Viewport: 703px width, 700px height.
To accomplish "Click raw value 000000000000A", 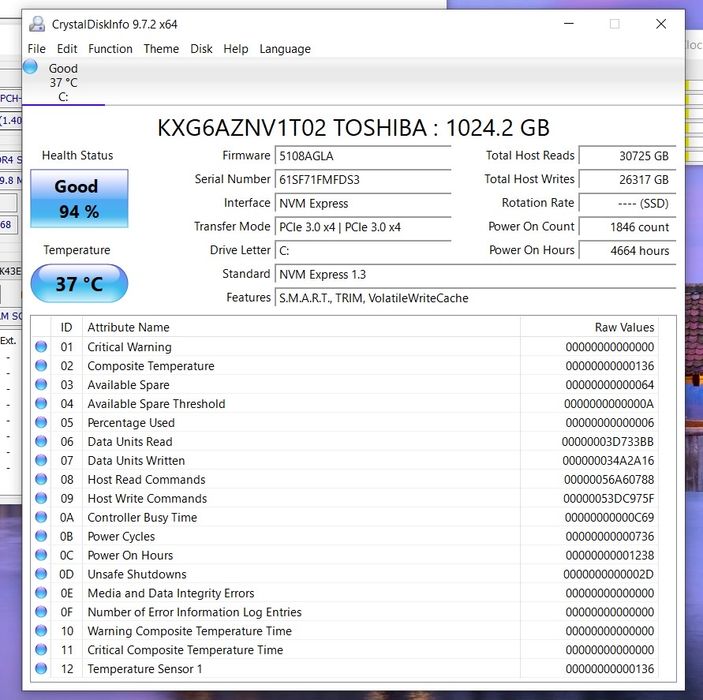I will coord(609,404).
